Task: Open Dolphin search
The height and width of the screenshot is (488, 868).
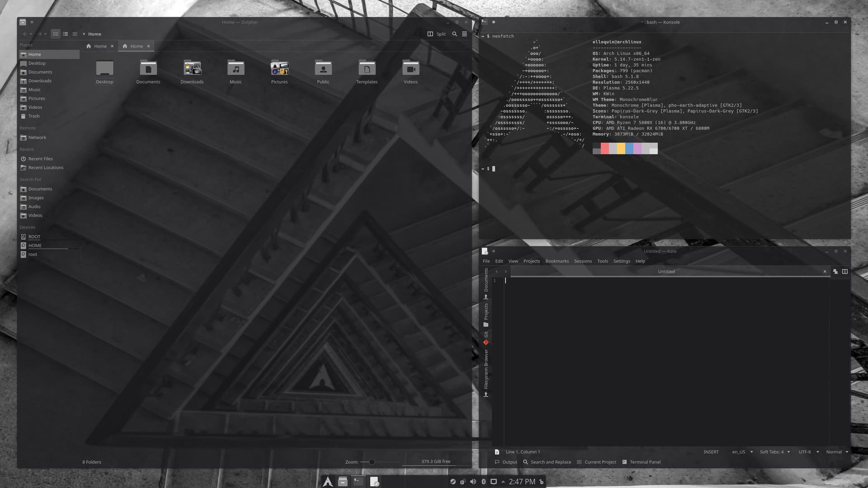Action: click(x=455, y=34)
